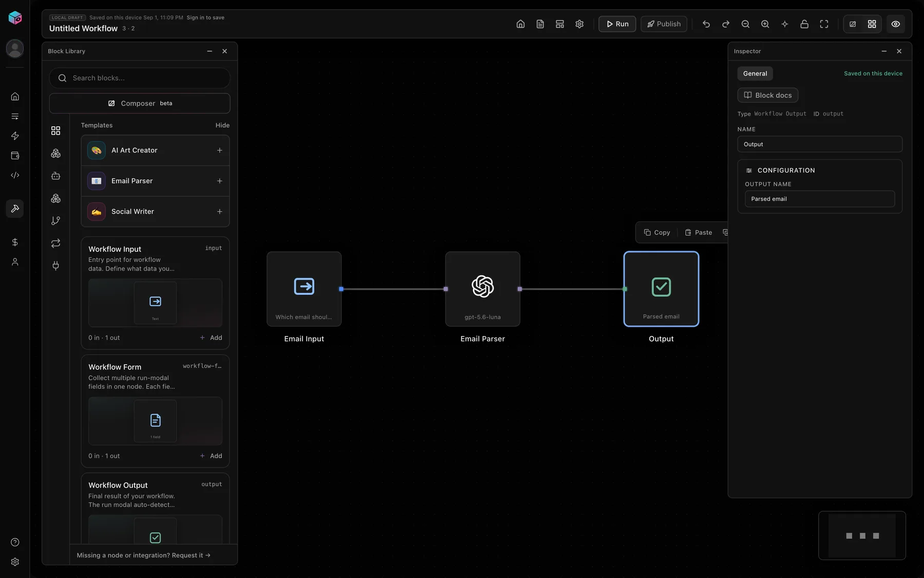Click the Workflow Input block thumbnail

coord(155,303)
